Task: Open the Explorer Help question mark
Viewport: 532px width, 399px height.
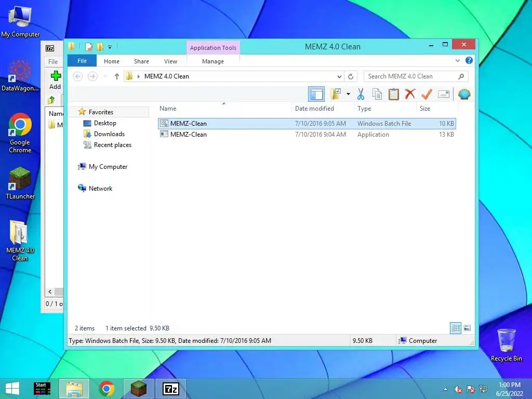Action: (x=469, y=60)
